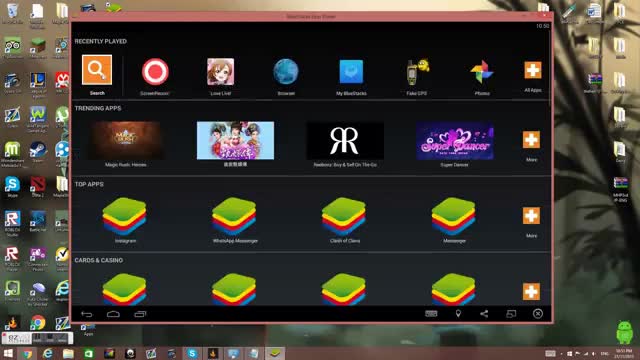
Task: Launch the Browser globe app
Action: pos(286,71)
